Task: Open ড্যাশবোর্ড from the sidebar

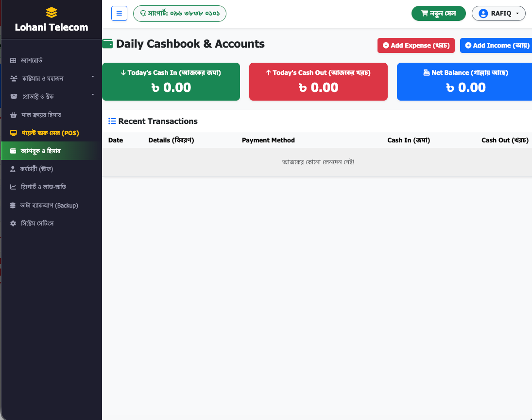Action: click(x=51, y=60)
